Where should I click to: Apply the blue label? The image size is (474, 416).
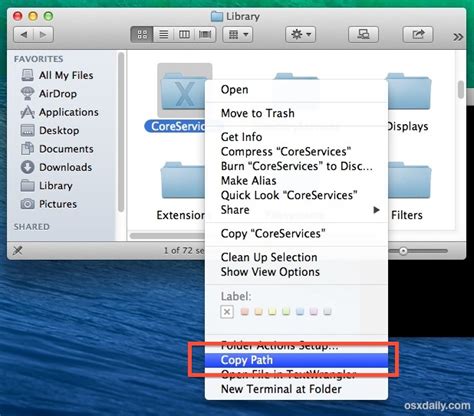point(300,312)
